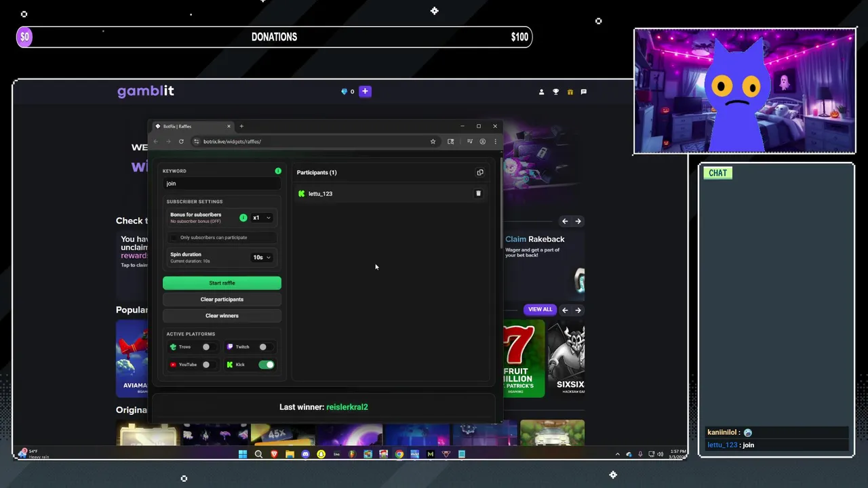
Task: Click info icon beside Bonus for subscribers
Action: [243, 218]
